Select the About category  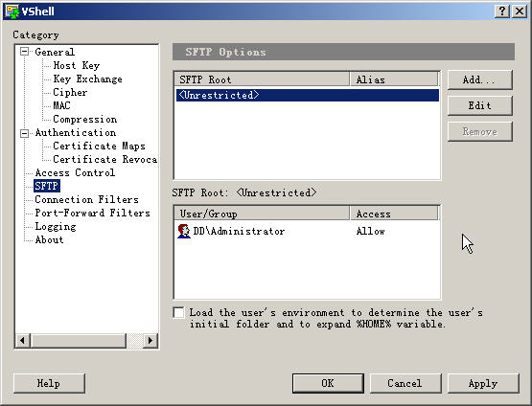pyautogui.click(x=49, y=240)
